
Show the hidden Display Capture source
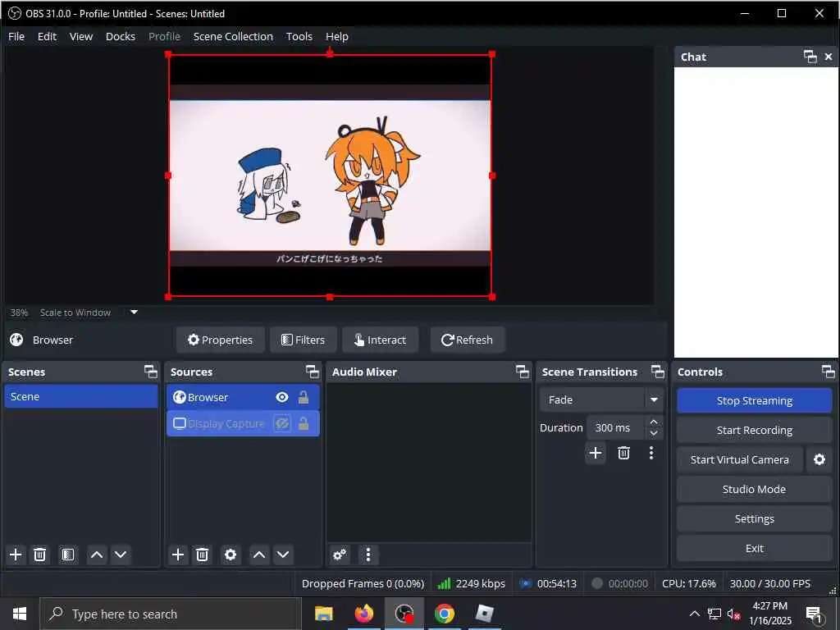282,424
